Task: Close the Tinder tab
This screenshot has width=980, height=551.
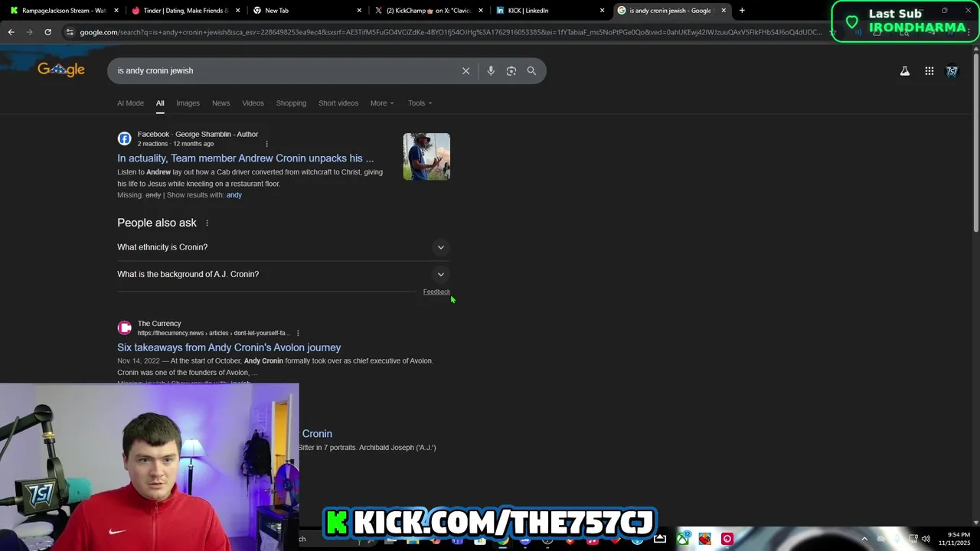Action: 237,11
